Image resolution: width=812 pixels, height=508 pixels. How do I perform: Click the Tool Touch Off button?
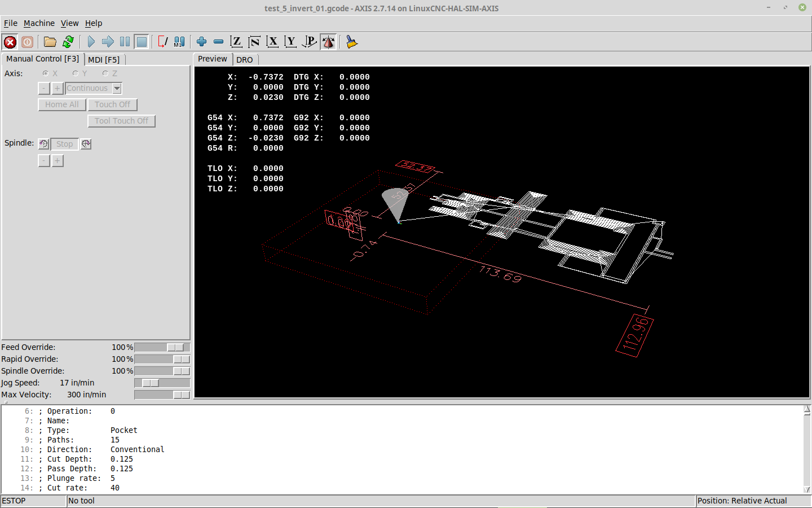tap(121, 121)
